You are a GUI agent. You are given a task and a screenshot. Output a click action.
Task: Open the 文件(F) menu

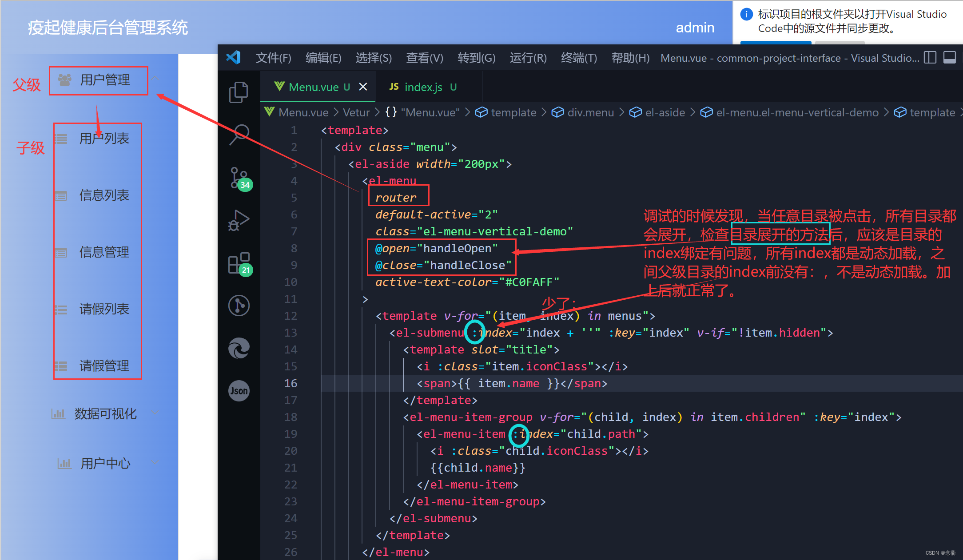coord(273,58)
